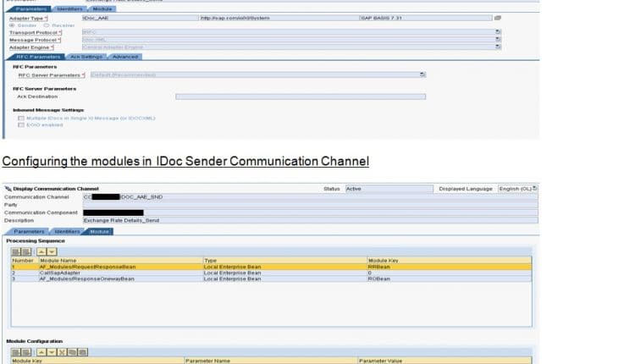
Task: Select the 'CallSapAdapter' module row
Action: [271, 273]
